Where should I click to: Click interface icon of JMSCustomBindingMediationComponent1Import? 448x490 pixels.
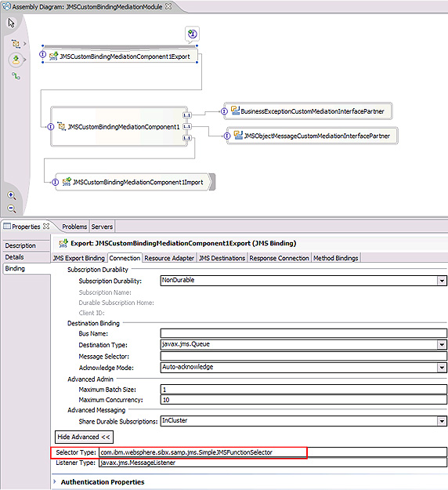56,182
